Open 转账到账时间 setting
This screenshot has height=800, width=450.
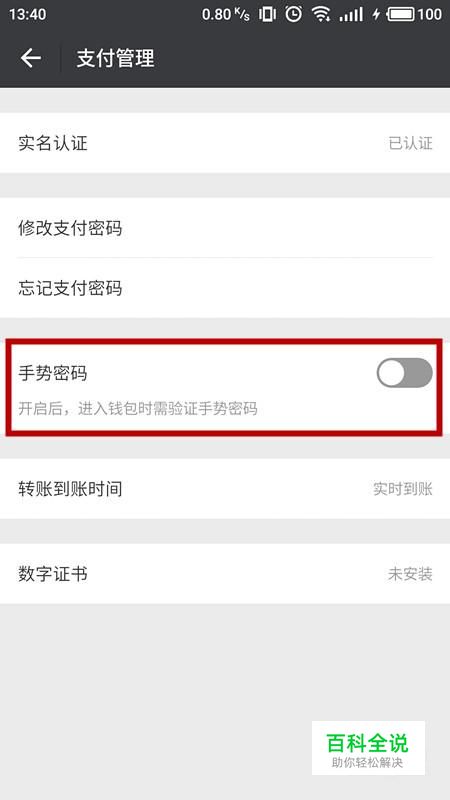click(x=225, y=489)
